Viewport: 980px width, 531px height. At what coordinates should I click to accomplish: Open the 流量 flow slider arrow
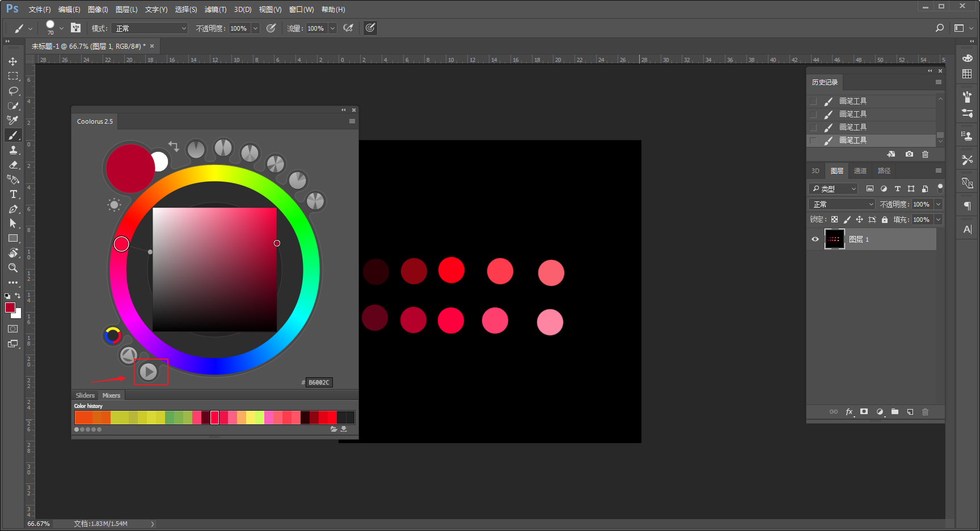click(x=332, y=28)
